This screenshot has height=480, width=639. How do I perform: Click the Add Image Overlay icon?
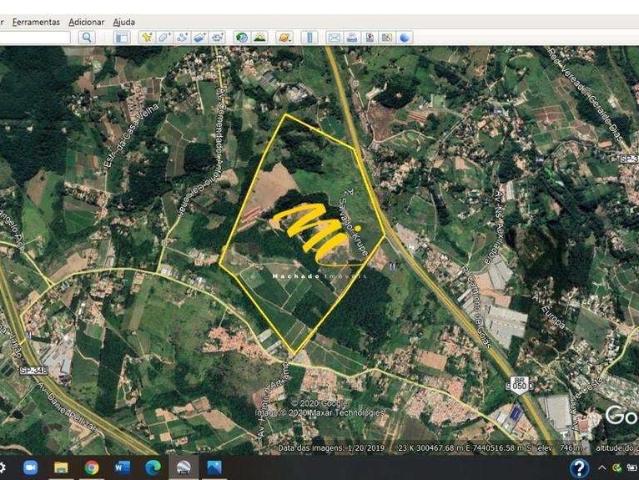[x=199, y=37]
